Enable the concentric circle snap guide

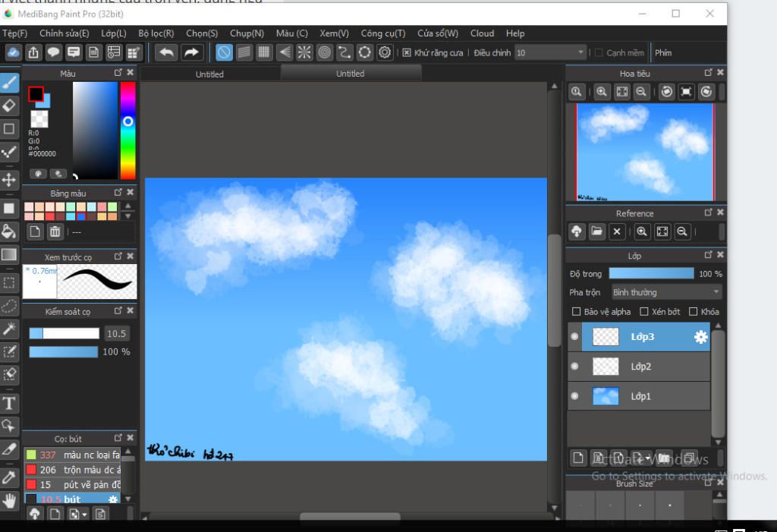point(325,52)
